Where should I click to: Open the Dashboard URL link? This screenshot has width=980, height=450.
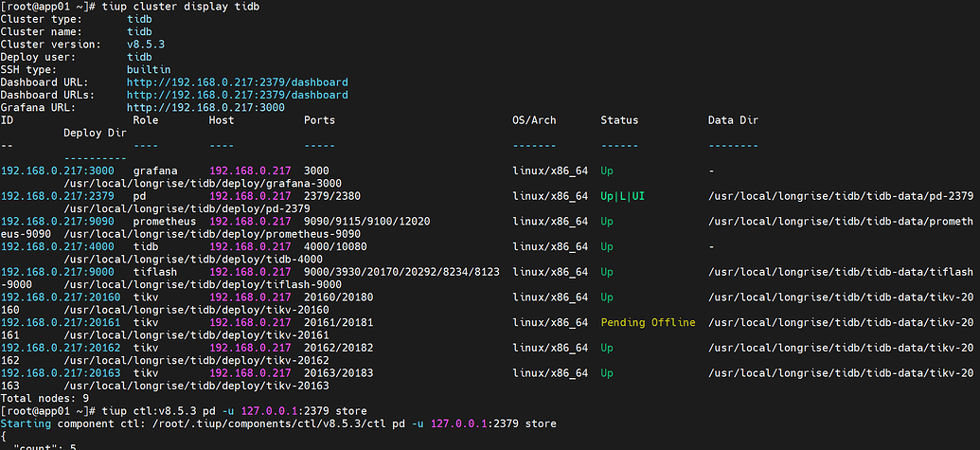[237, 82]
